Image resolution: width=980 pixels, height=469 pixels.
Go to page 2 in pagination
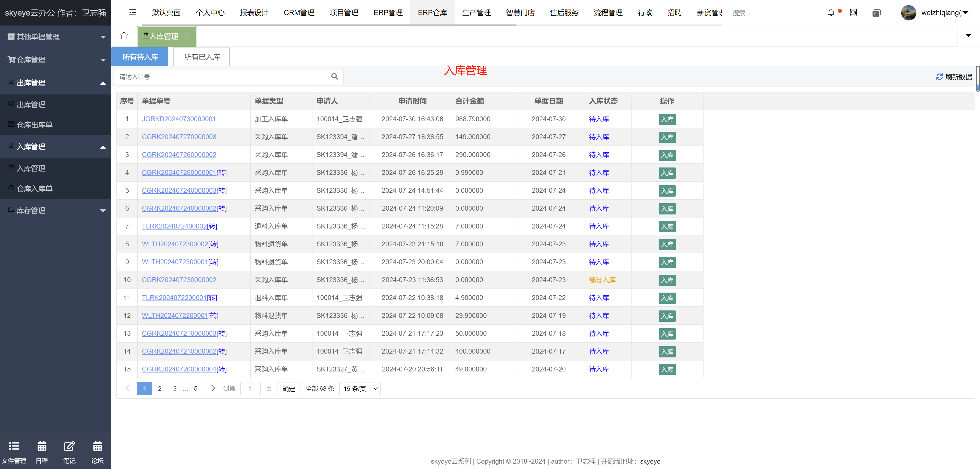click(x=160, y=388)
